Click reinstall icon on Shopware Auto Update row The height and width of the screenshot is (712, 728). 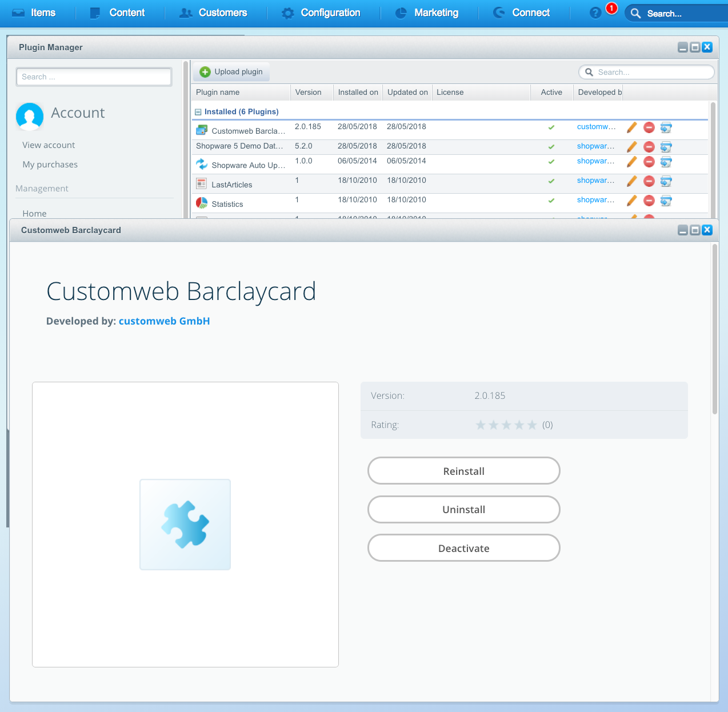pyautogui.click(x=666, y=162)
